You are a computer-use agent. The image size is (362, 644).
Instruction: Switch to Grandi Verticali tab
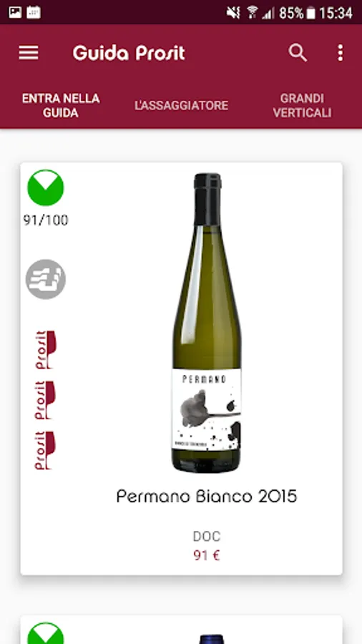[x=302, y=106]
